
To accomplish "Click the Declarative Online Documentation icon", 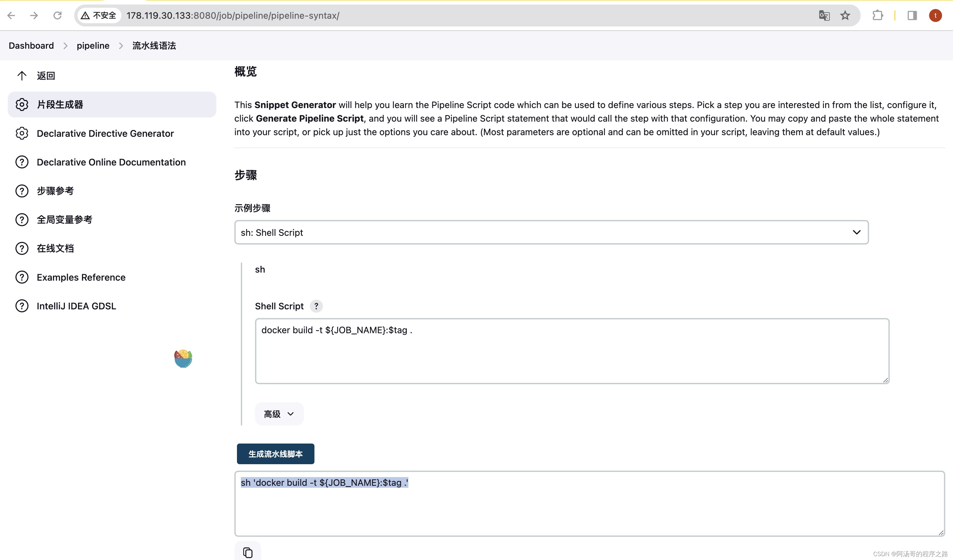I will point(21,162).
